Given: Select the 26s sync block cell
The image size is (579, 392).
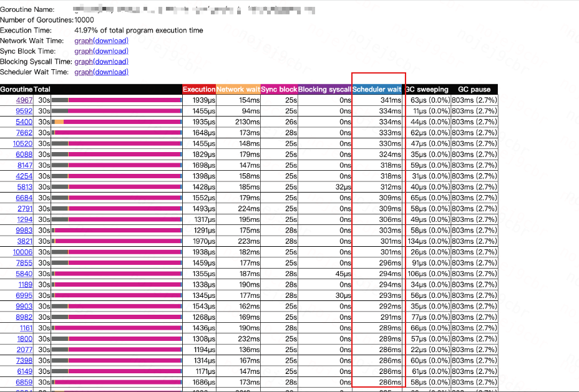Looking at the screenshot, I should [x=279, y=122].
